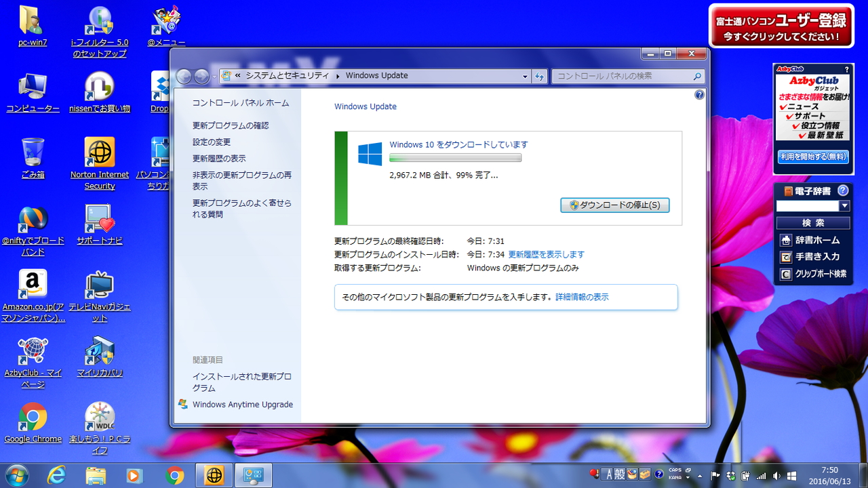Image resolution: width=868 pixels, height=488 pixels.
Task: Show hidden icons with the tray chevron
Action: pos(700,475)
